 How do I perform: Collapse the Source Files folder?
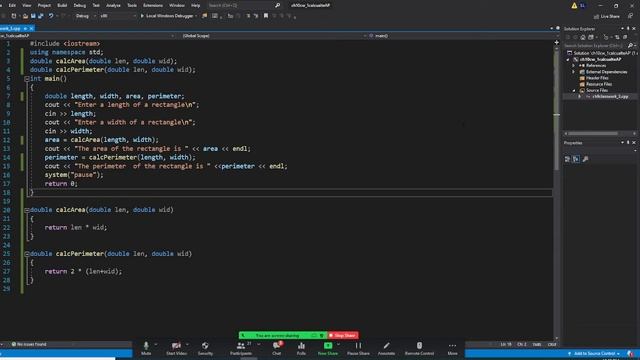pyautogui.click(x=573, y=90)
